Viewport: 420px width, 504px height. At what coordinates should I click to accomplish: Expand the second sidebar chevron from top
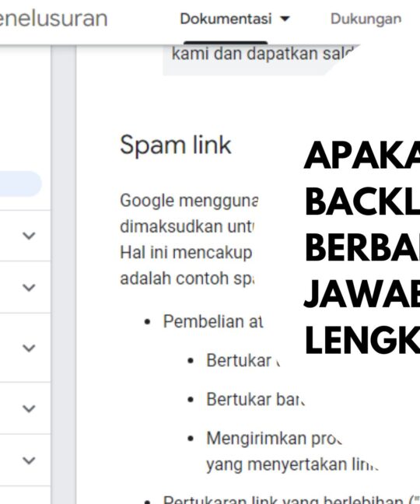[29, 287]
